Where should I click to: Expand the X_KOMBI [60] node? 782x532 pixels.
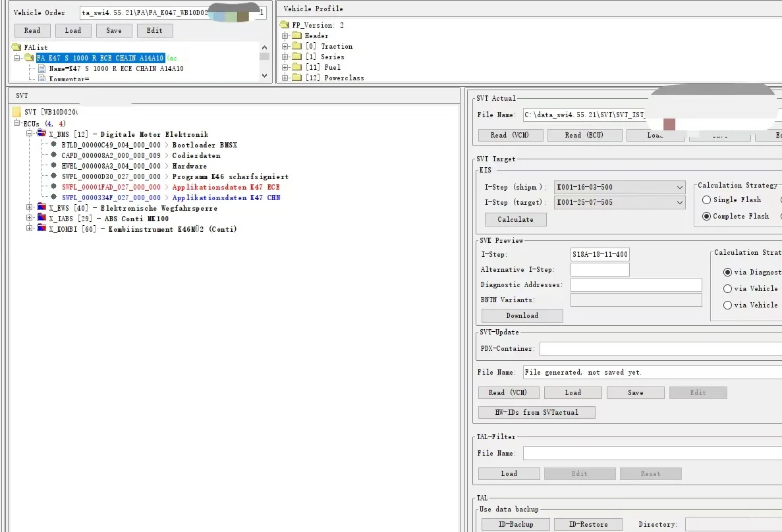tap(30, 228)
